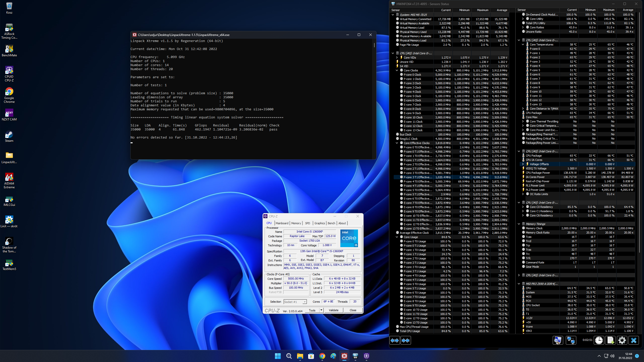Open HWiNFO summary monitor with magnifier icon

(558, 340)
